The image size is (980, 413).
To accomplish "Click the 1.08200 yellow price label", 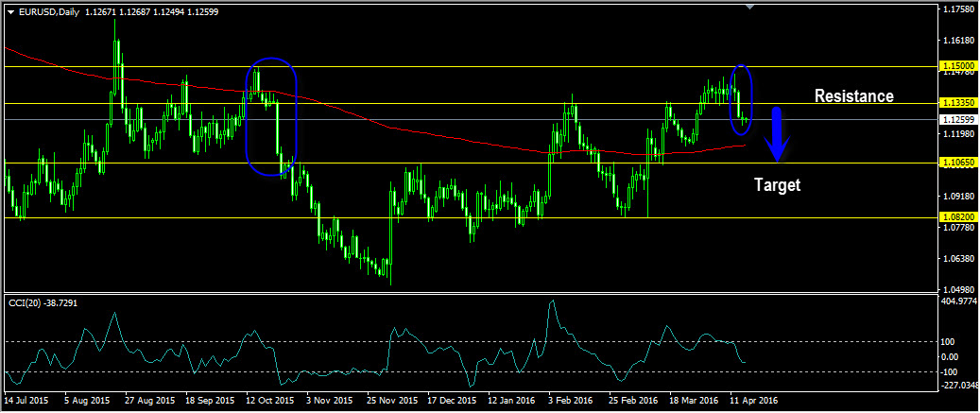I will [958, 216].
